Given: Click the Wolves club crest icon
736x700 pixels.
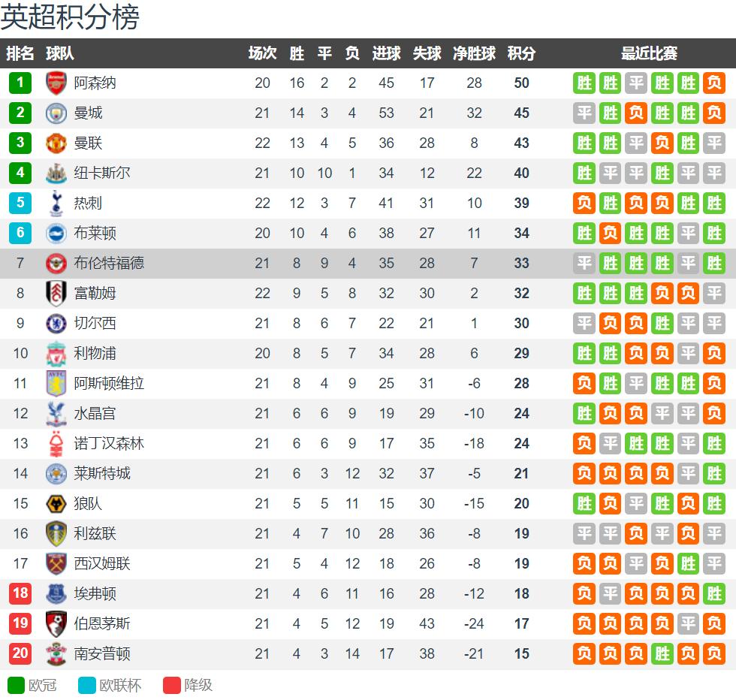Looking at the screenshot, I should pyautogui.click(x=56, y=503).
